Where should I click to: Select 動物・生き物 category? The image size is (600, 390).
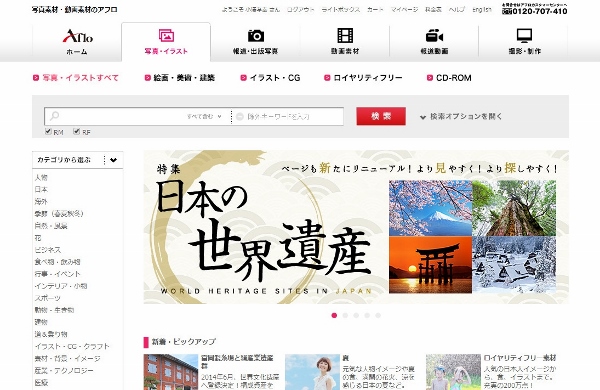54,310
